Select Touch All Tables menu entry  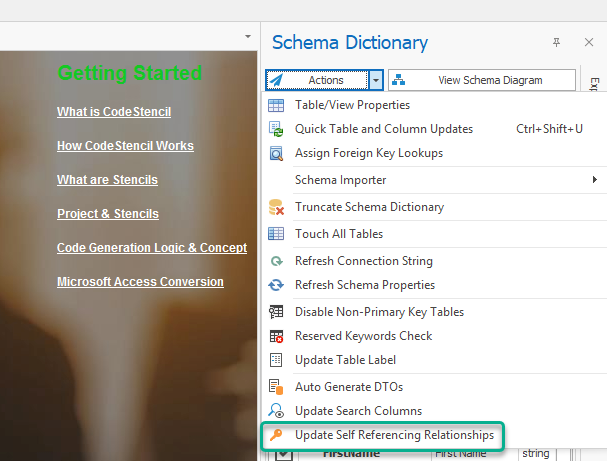[x=338, y=234]
